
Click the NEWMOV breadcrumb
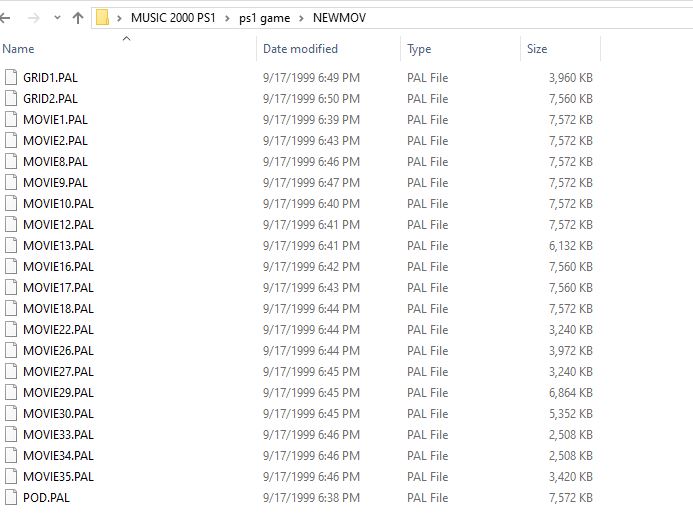coord(339,18)
